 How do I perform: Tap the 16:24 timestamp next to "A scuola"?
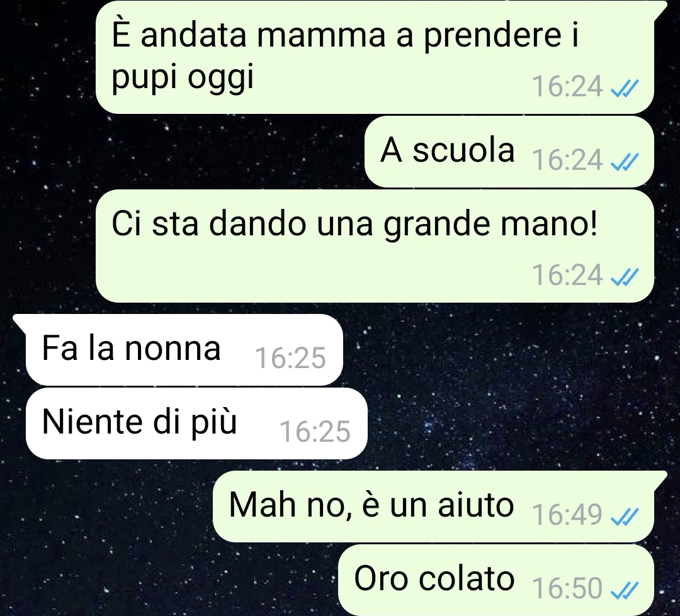[567, 160]
